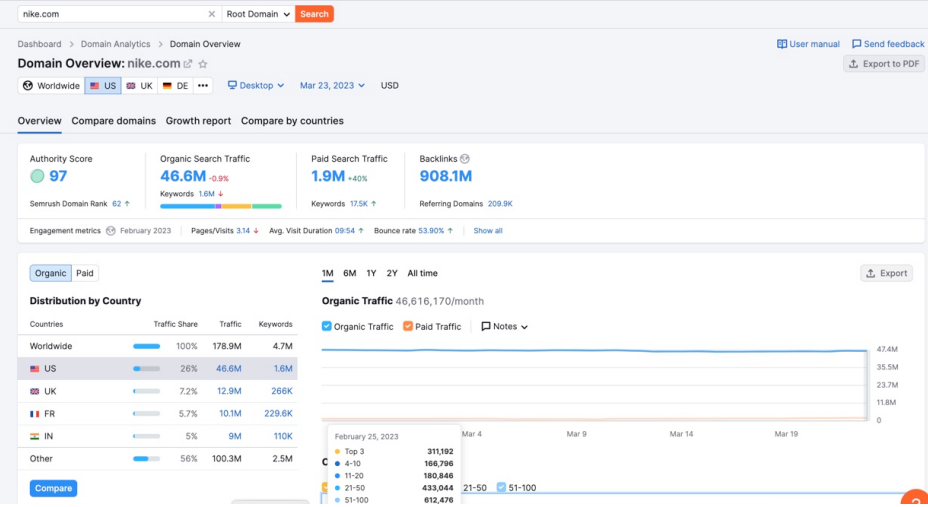Click the Authority Score green circle
Screen dimensions: 928x507
click(x=37, y=176)
